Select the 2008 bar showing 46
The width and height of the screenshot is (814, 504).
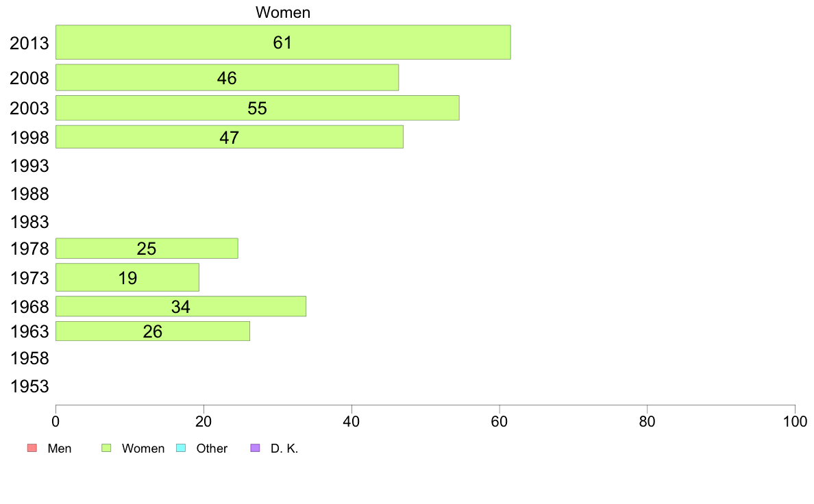pyautogui.click(x=227, y=77)
